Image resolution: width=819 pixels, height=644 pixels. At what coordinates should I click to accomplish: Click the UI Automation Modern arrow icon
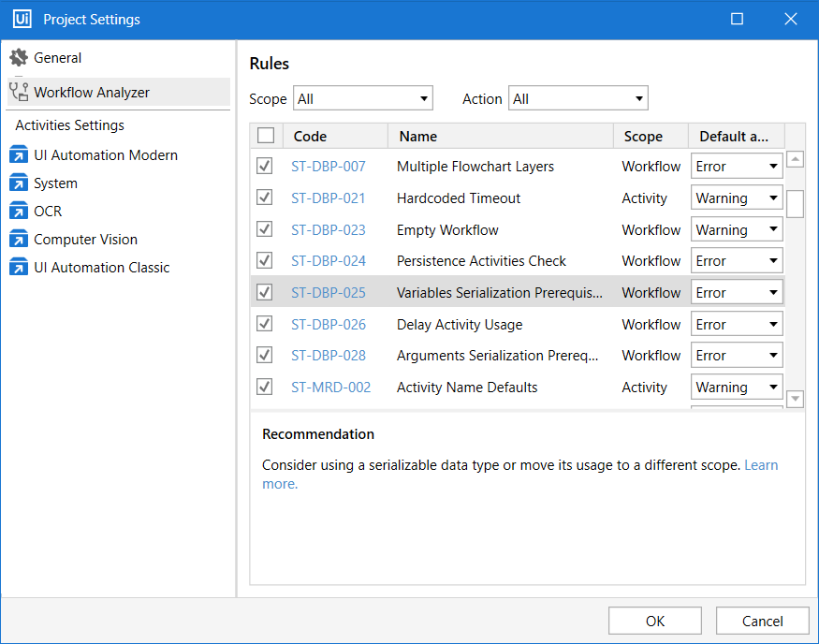point(19,155)
